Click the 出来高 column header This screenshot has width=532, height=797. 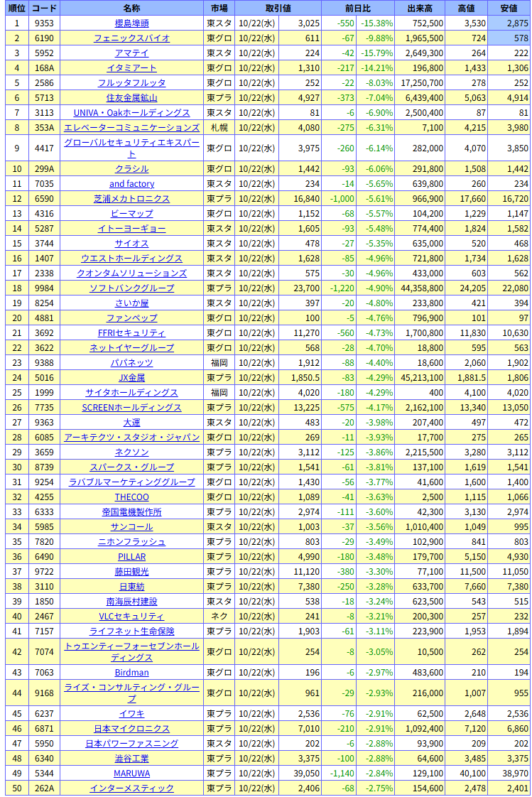pyautogui.click(x=420, y=8)
